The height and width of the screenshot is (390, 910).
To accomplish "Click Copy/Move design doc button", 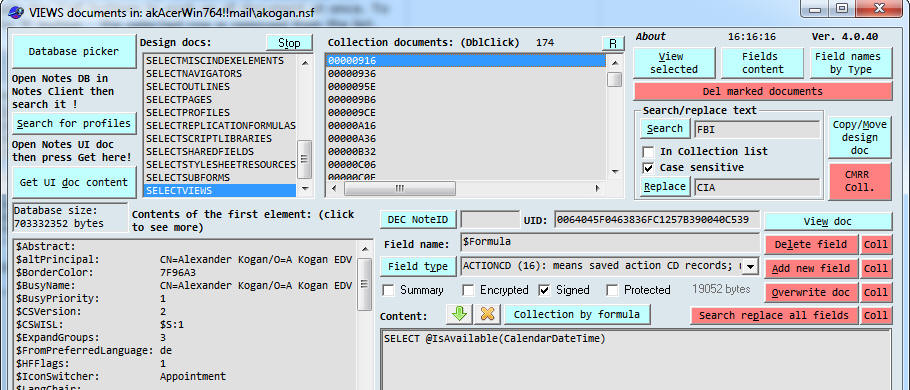I will pyautogui.click(x=860, y=138).
